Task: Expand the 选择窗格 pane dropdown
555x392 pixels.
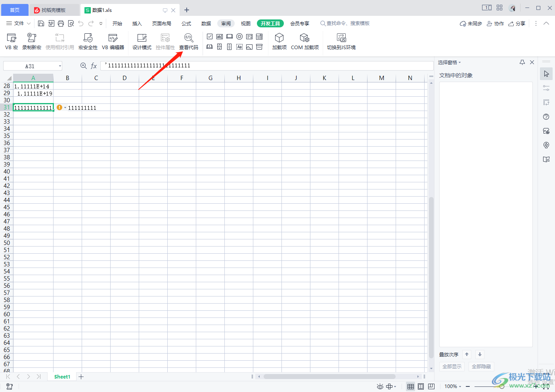Action: point(460,63)
